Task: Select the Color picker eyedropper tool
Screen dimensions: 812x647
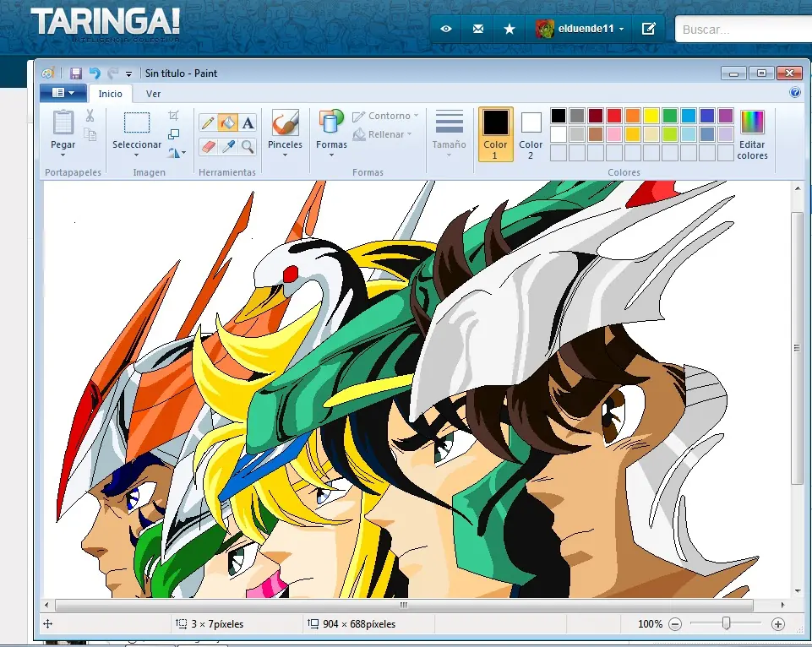Action: tap(228, 146)
